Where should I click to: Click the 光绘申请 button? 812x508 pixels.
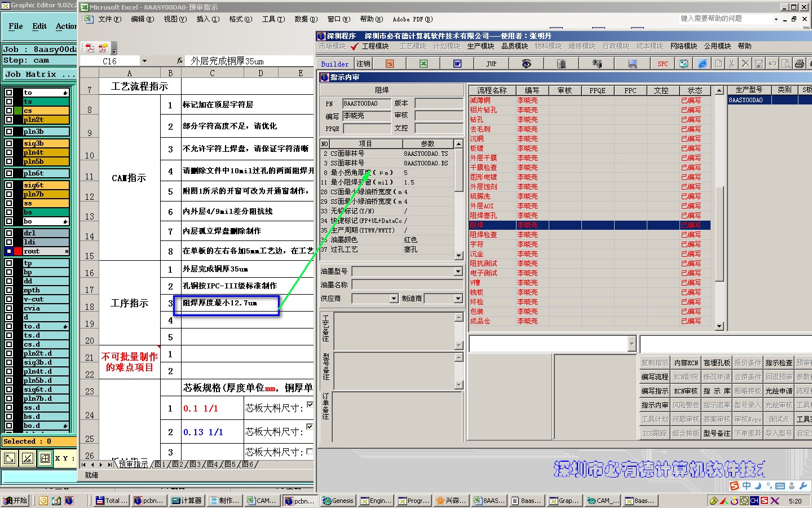(x=779, y=391)
